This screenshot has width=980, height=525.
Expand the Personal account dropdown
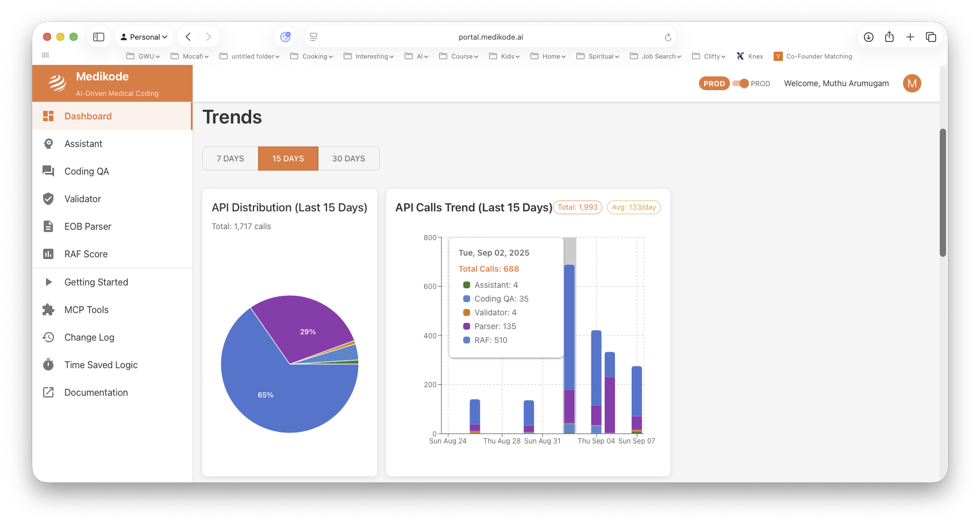coord(144,36)
